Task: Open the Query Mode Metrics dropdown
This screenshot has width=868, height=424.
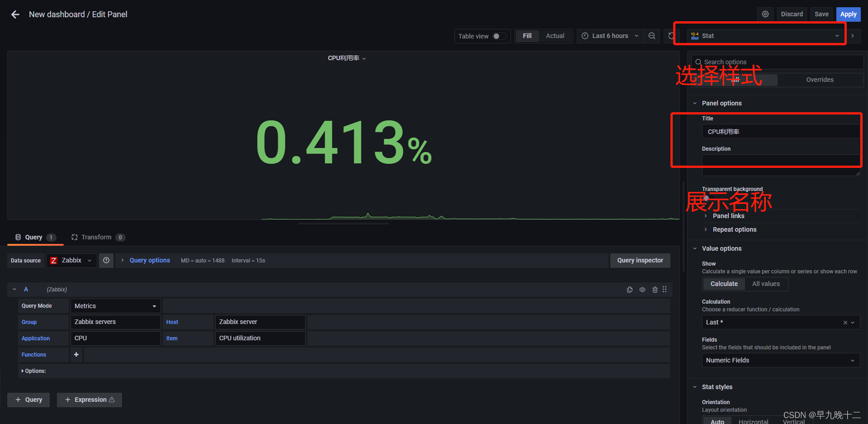Action: pos(115,306)
